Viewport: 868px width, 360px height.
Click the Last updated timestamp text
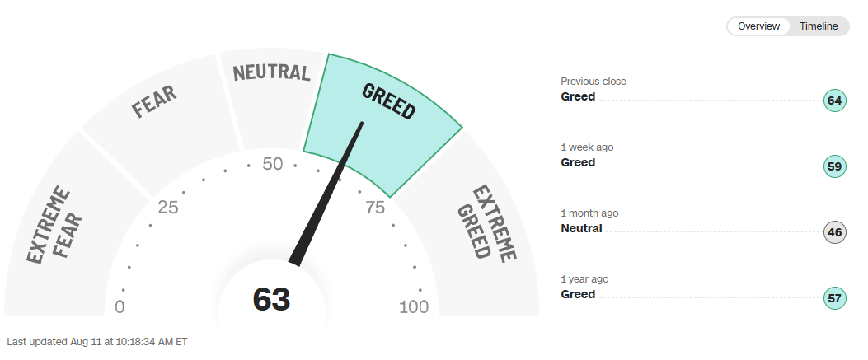pyautogui.click(x=97, y=342)
